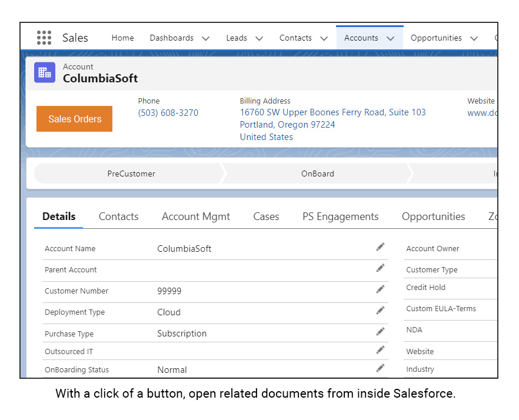Select the Details tab

(59, 216)
